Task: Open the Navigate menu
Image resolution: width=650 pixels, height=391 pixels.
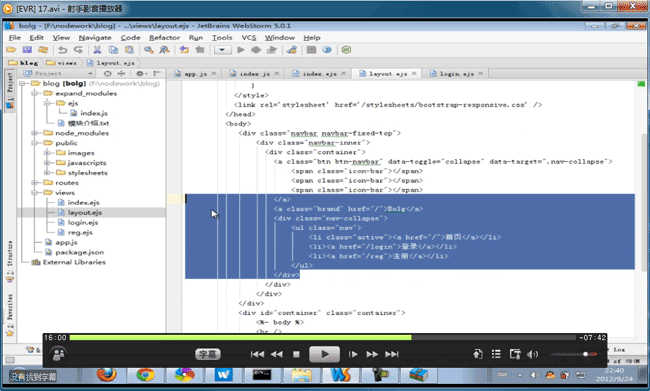Action: tap(95, 37)
